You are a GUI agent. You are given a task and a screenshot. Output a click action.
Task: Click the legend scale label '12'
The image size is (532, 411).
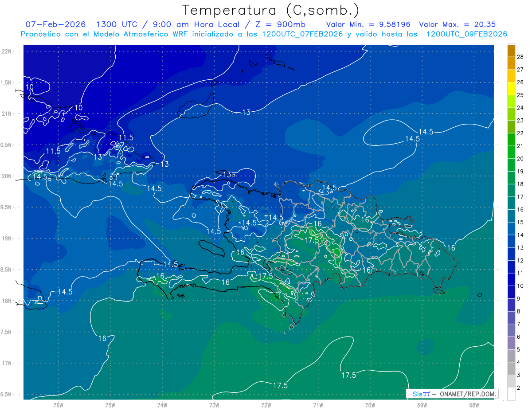pyautogui.click(x=520, y=260)
